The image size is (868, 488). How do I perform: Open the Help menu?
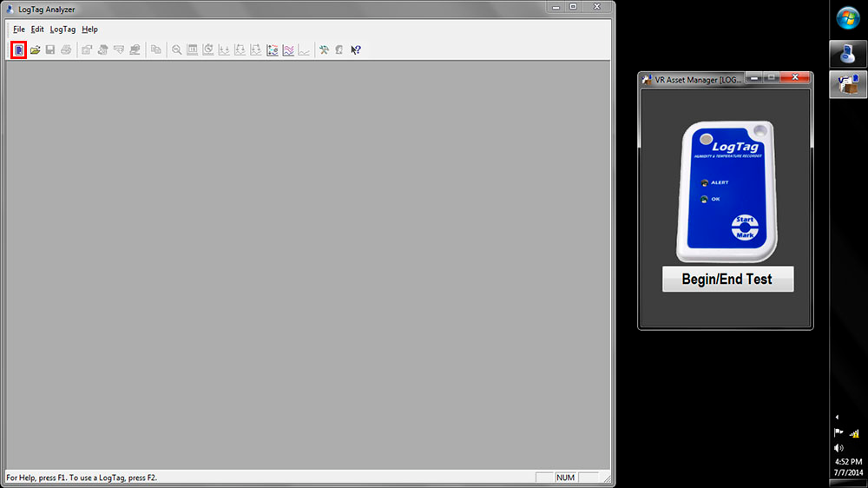coord(89,30)
